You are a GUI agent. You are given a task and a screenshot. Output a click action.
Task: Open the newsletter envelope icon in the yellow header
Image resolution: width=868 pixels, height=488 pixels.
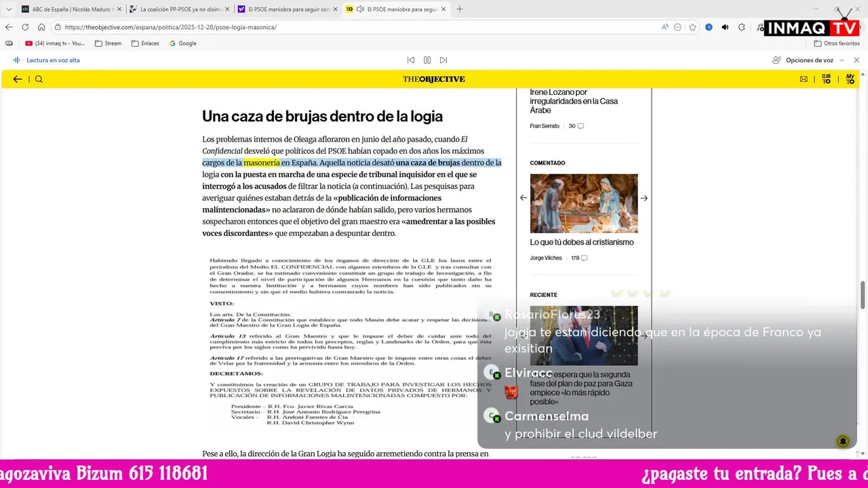coord(804,79)
